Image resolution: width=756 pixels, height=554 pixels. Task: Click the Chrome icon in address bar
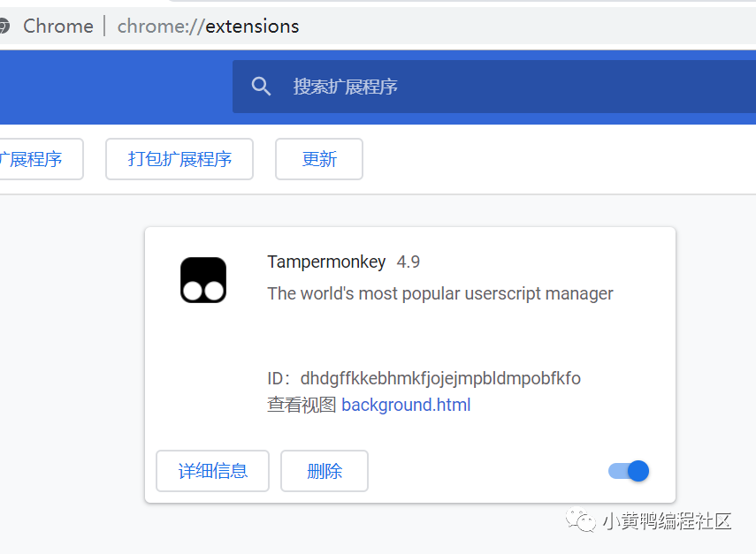coord(4,26)
